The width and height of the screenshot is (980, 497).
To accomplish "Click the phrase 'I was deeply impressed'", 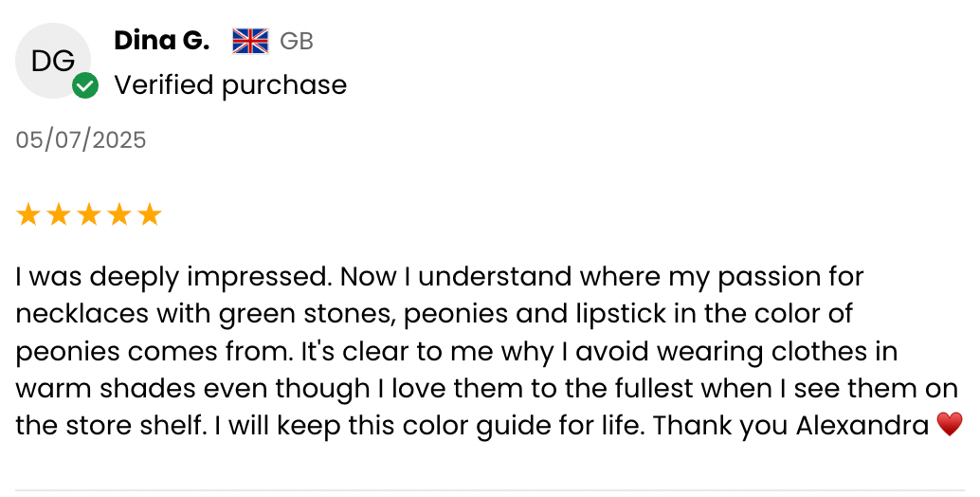I will tap(172, 277).
